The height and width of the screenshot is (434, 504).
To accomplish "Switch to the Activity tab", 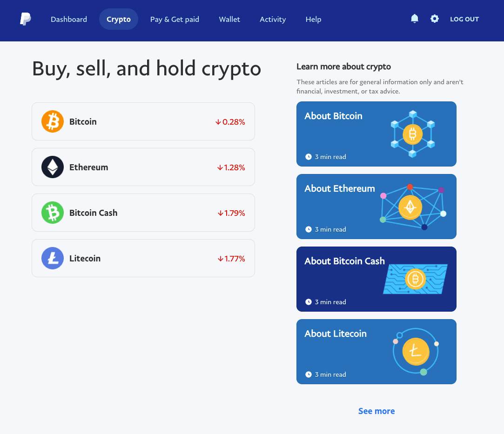I will click(x=273, y=19).
